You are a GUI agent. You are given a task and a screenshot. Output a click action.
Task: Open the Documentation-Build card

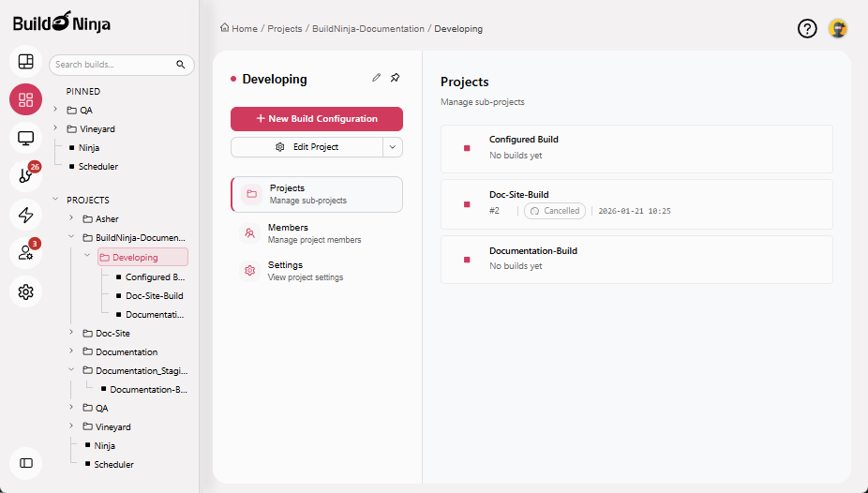click(x=636, y=260)
